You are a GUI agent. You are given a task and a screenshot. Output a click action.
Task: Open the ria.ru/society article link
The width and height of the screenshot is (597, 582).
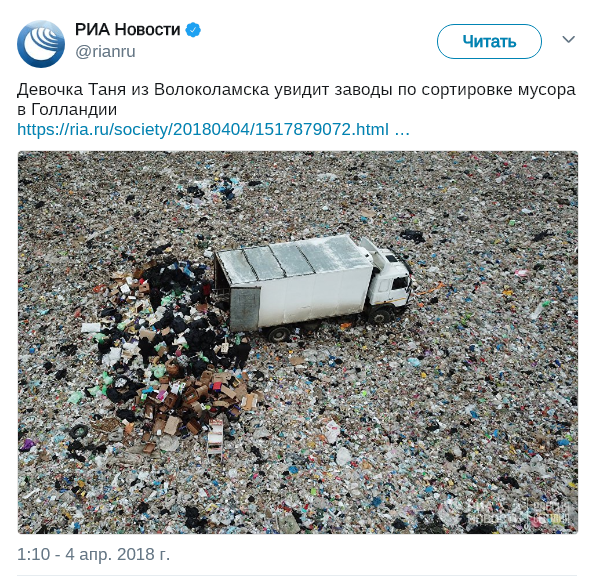click(x=203, y=129)
